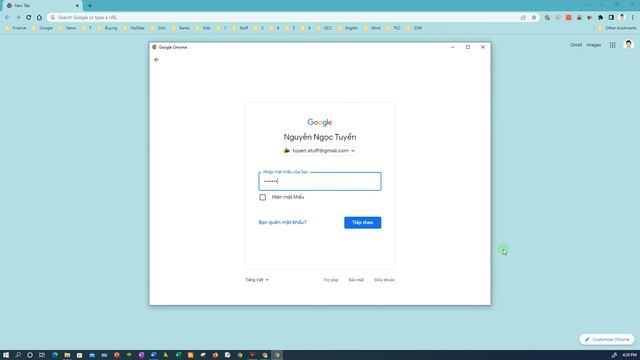This screenshot has height=360, width=640.
Task: Open a new tab with plus button
Action: pos(90,6)
